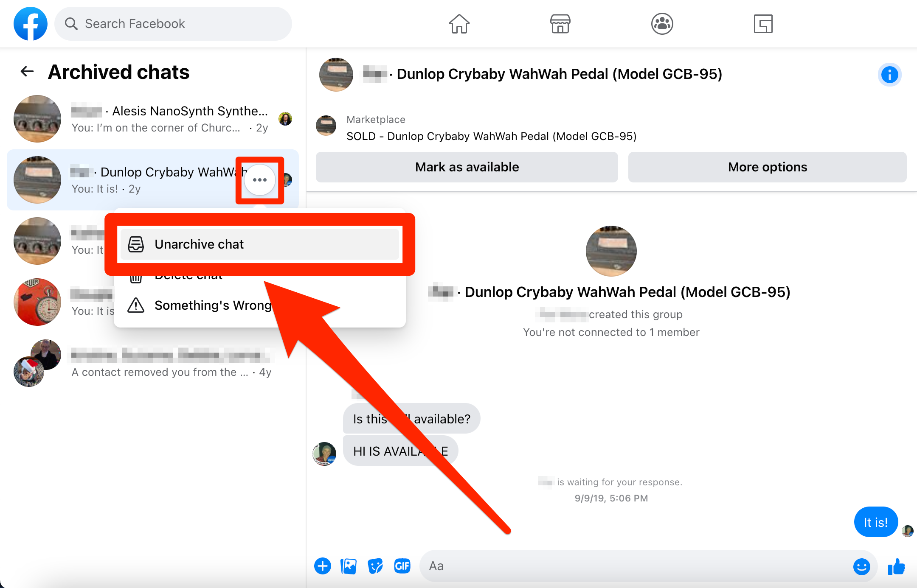Open conversation information icon

click(889, 75)
